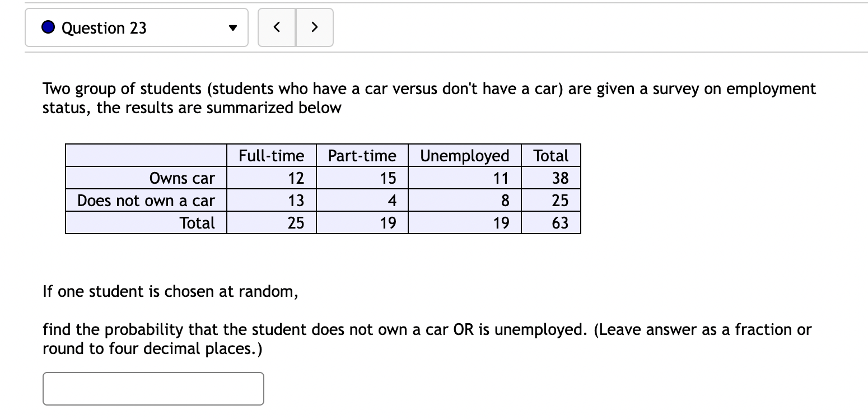
Task: Select the Question 23 navigation control
Action: 136,27
